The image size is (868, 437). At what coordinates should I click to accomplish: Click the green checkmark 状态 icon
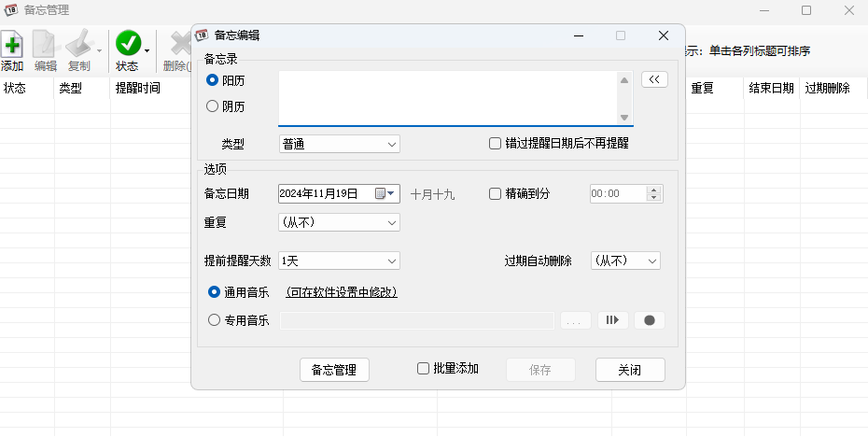[x=128, y=44]
